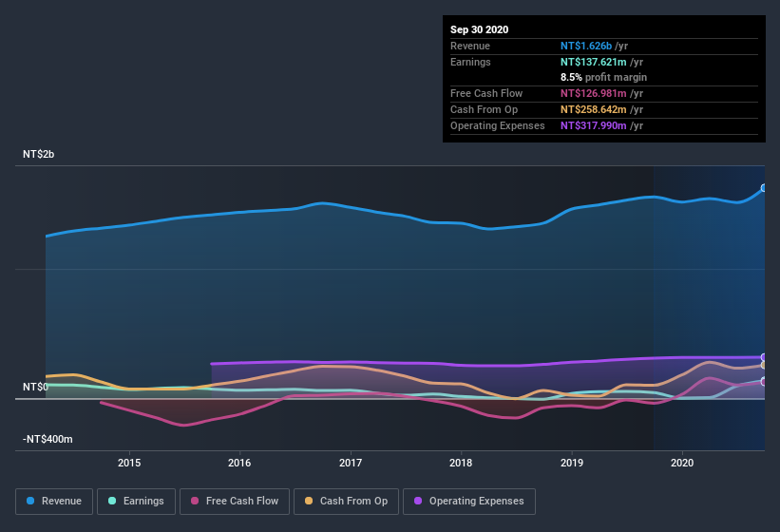Toggle the Revenue series label in legend
The image size is (780, 532).
tap(62, 501)
